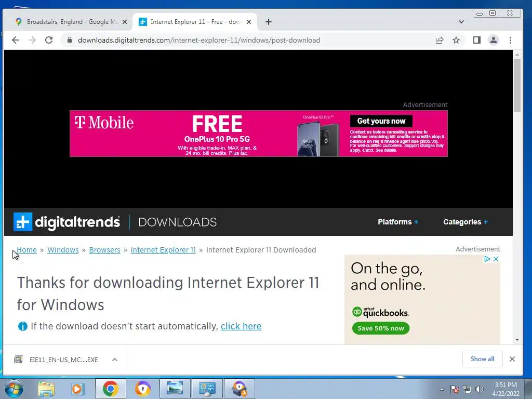This screenshot has width=532, height=399.
Task: Open Windows Explorer from taskbar
Action: 46,389
